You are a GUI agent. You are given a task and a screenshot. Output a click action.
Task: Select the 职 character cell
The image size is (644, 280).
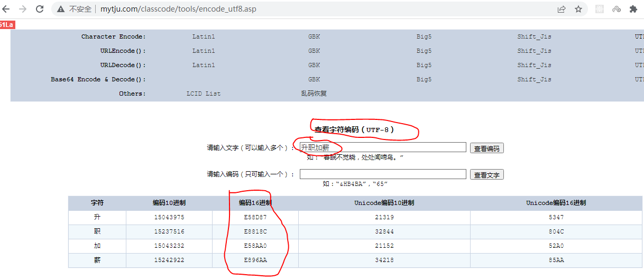97,231
